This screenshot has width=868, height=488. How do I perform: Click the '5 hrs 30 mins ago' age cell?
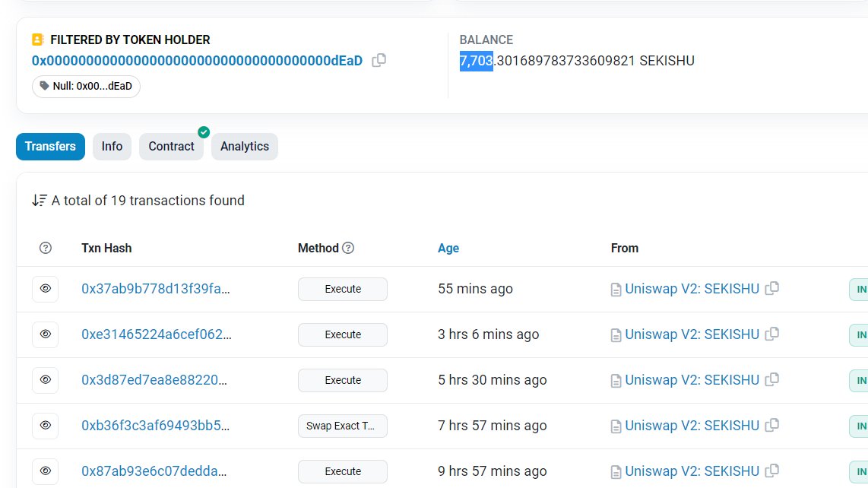(492, 380)
